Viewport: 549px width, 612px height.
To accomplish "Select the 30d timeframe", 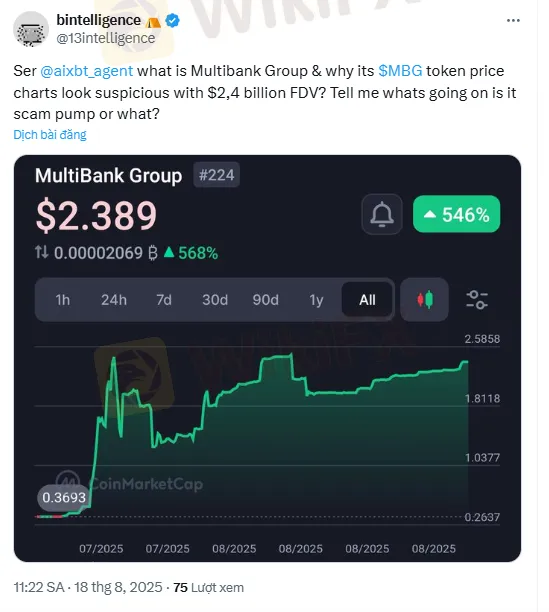I will pos(215,300).
